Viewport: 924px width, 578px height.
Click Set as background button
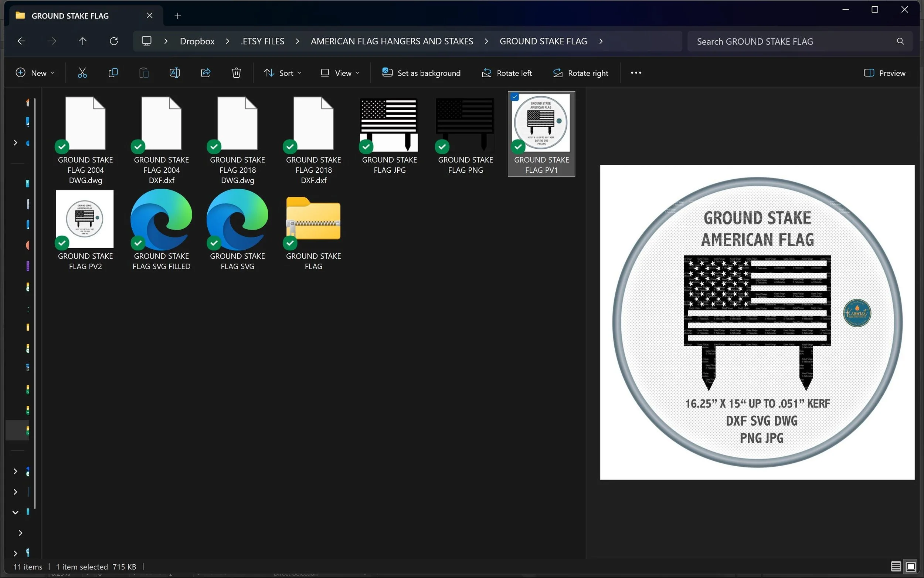[421, 72]
